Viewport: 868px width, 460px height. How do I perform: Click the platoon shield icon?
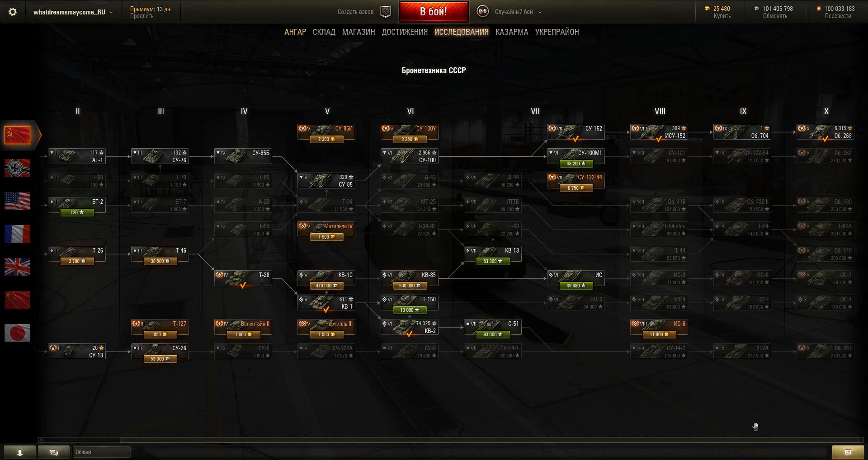[x=386, y=12]
